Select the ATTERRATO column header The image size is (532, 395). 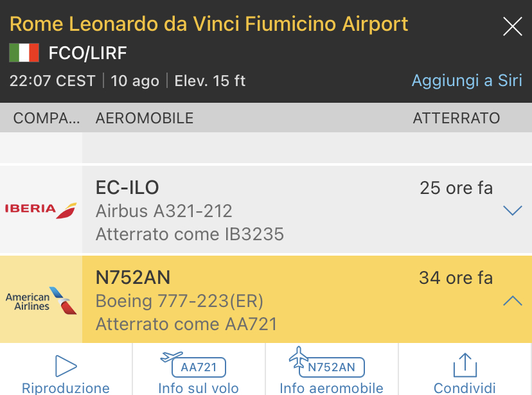point(456,118)
